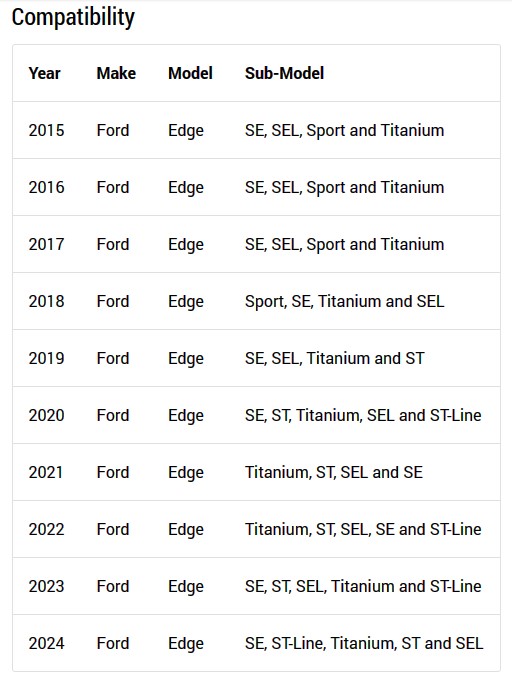Select the Make column header
Image resolution: width=512 pixels, height=679 pixels.
click(x=116, y=73)
